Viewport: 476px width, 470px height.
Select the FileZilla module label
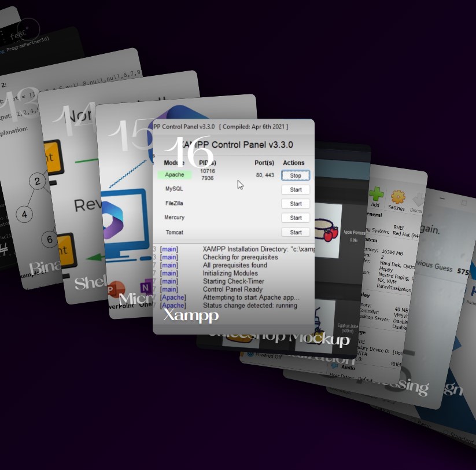(x=174, y=203)
